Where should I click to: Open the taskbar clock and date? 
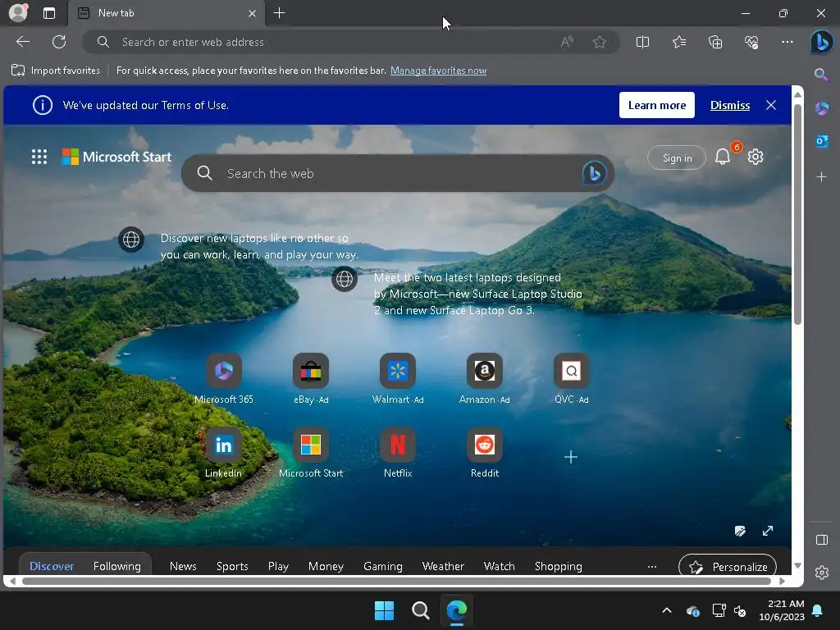point(781,610)
